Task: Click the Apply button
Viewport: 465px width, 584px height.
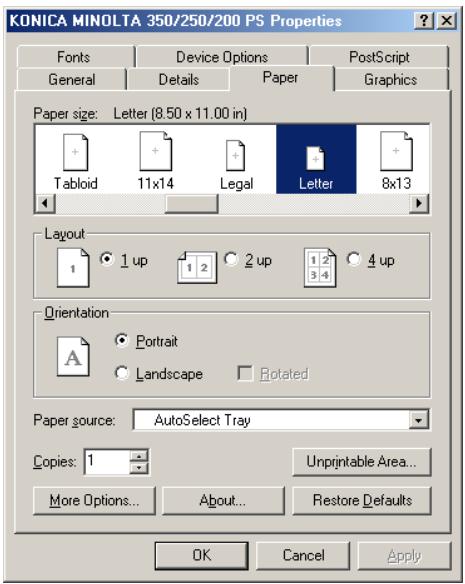Action: 404,556
